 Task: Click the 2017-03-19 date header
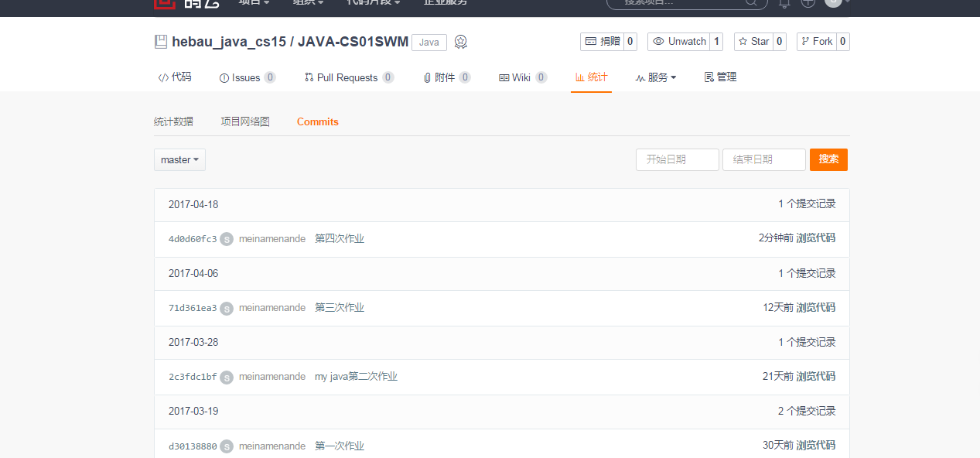pyautogui.click(x=193, y=412)
